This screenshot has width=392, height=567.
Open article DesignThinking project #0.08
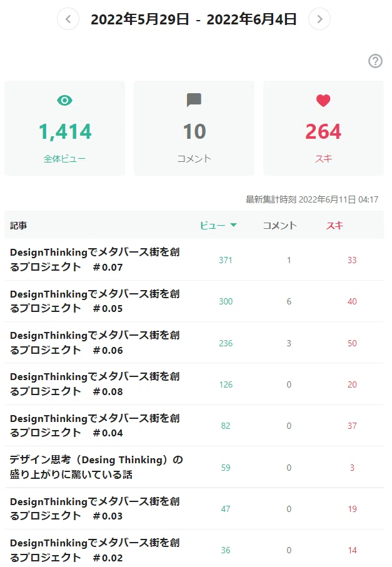coord(95,384)
